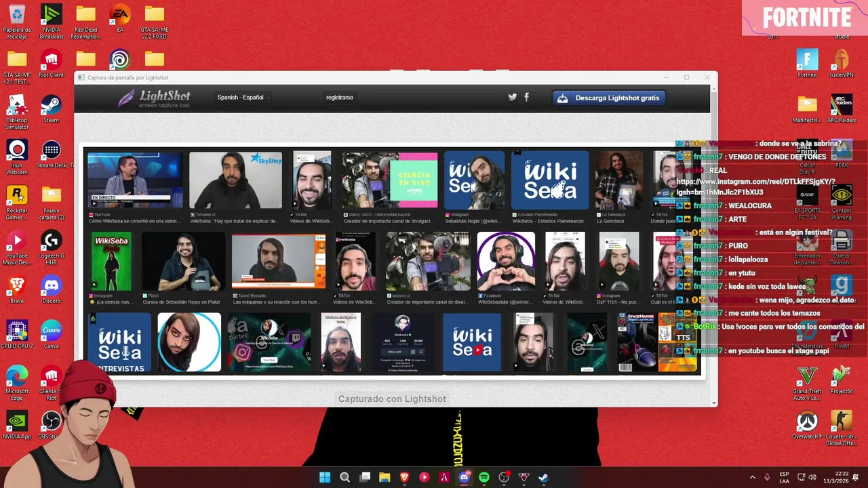
Task: Open Spotify from the taskbar
Action: [x=484, y=477]
